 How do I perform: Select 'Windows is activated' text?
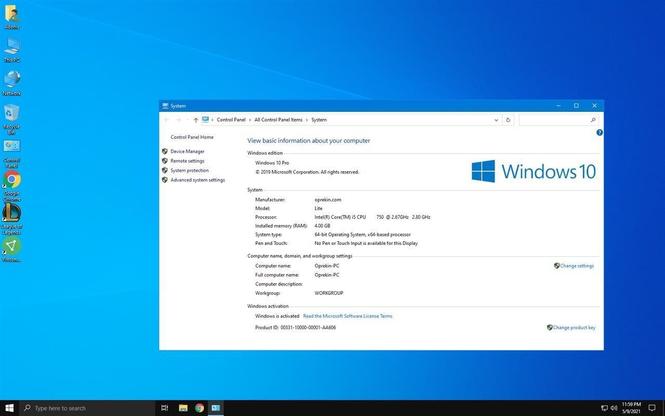click(277, 316)
